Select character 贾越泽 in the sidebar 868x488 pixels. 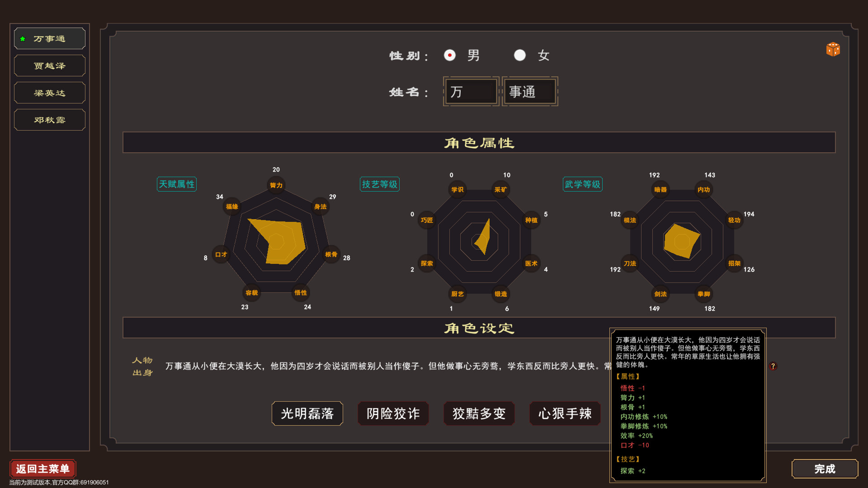[x=50, y=66]
